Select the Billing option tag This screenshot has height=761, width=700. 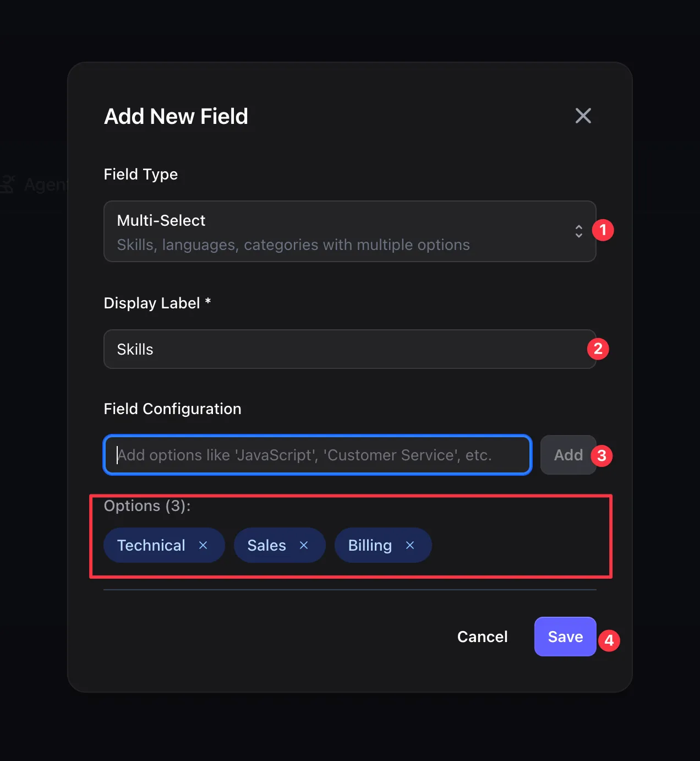(x=369, y=545)
